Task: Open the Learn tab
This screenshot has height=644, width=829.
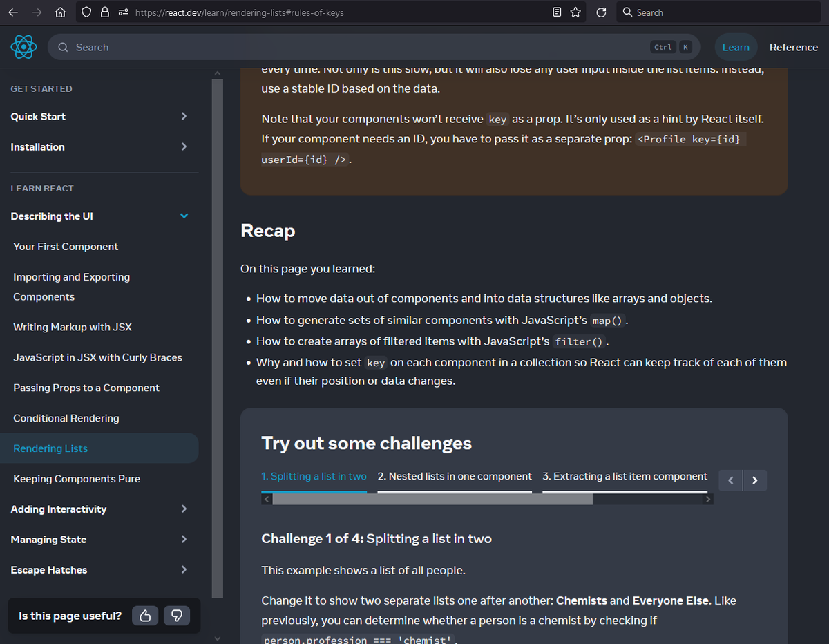Action: (x=736, y=47)
